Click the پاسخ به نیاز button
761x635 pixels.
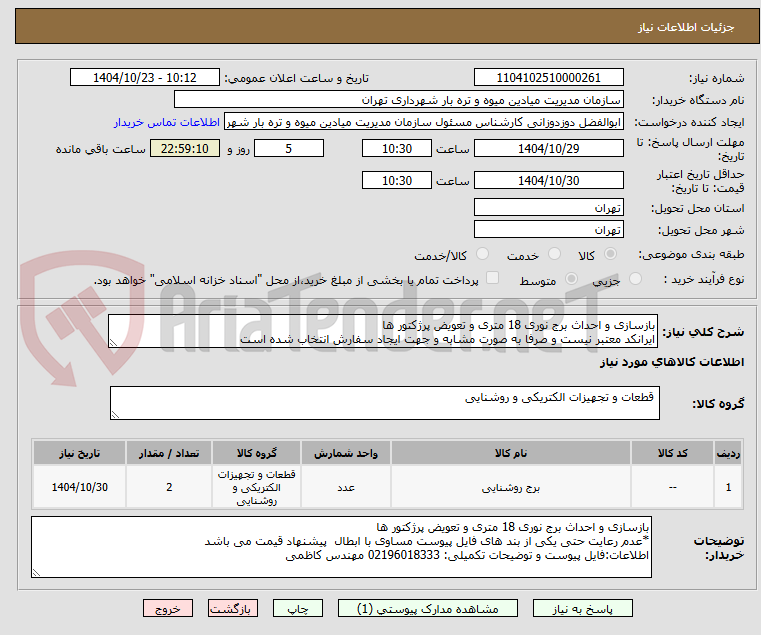(582, 608)
